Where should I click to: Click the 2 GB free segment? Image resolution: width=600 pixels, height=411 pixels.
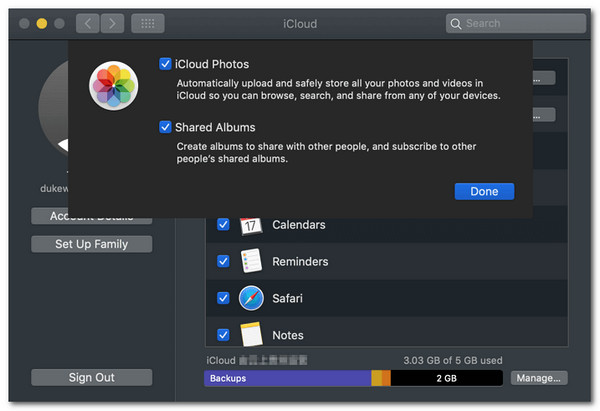(447, 378)
